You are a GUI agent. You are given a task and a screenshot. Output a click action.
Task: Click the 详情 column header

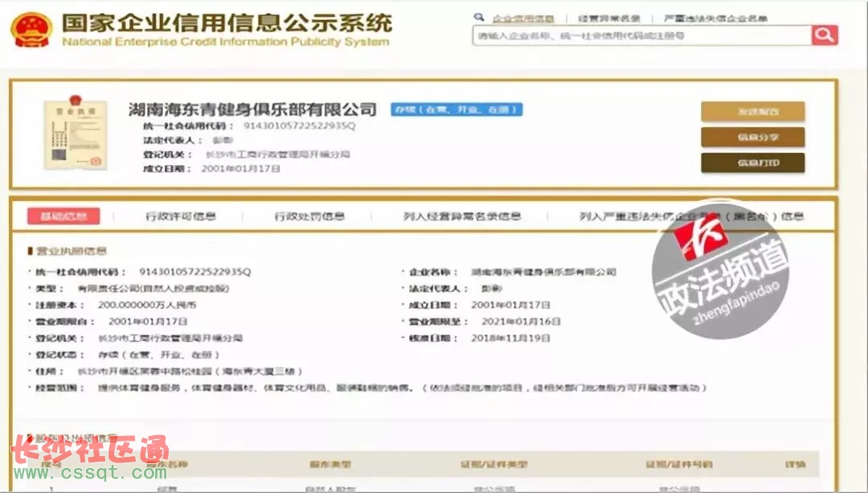(x=796, y=464)
